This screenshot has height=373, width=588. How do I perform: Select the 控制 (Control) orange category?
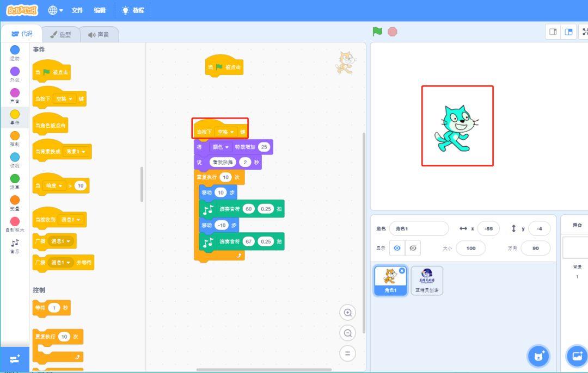click(x=15, y=138)
